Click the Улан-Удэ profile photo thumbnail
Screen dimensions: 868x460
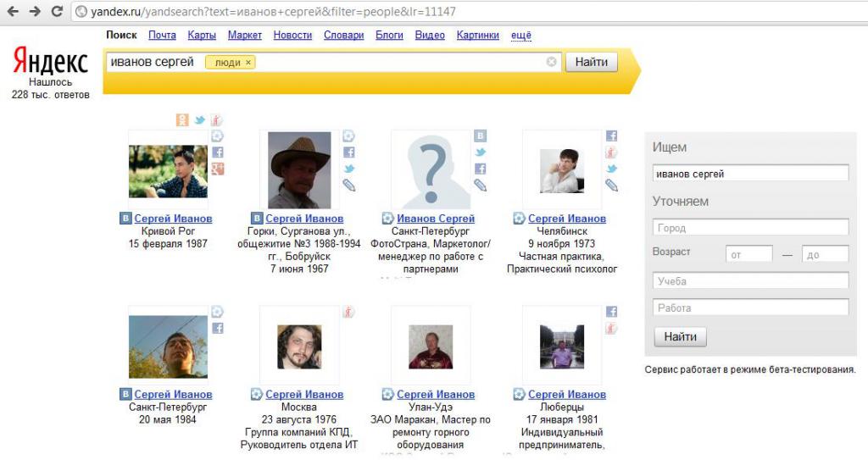(431, 346)
